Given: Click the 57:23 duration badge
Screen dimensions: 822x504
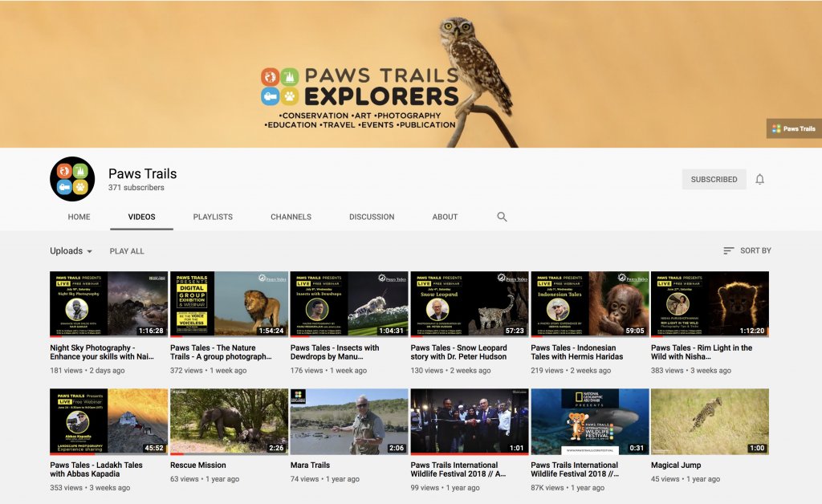Looking at the screenshot, I should click(515, 331).
